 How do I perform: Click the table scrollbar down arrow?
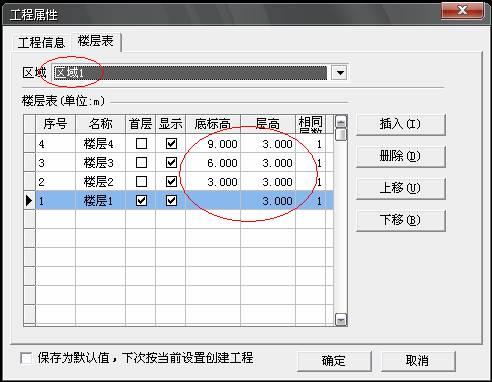341,320
